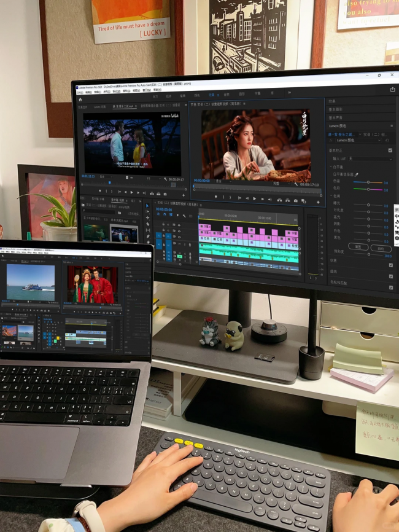Viewport: 399px width, 532px height.
Task: Click the Home icon in the top-left corner
Action: point(80,99)
